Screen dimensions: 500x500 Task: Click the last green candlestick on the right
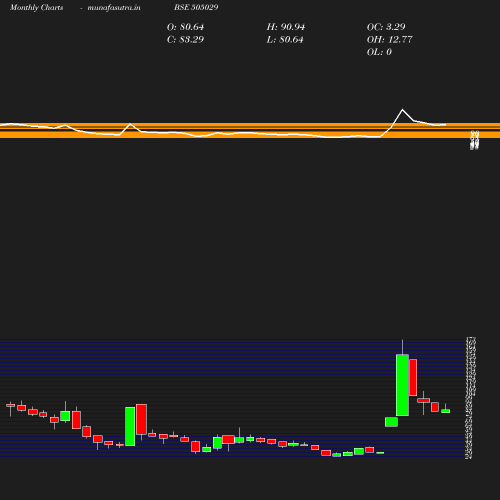pyautogui.click(x=446, y=411)
